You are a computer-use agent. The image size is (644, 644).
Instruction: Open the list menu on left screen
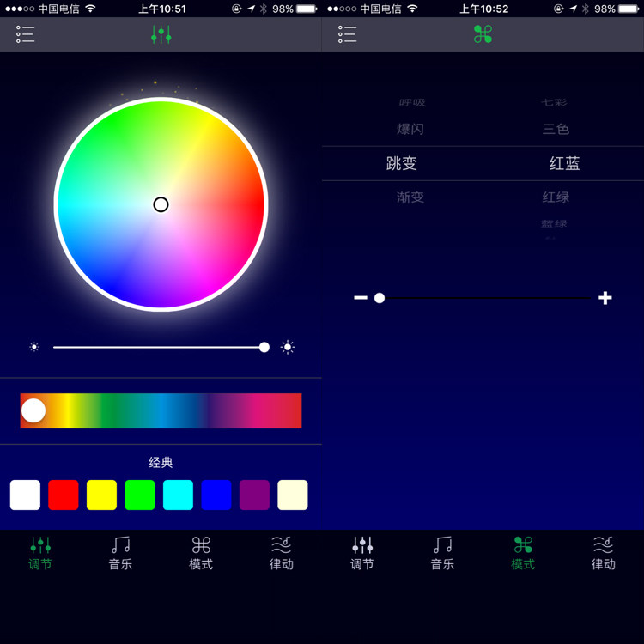pos(25,34)
